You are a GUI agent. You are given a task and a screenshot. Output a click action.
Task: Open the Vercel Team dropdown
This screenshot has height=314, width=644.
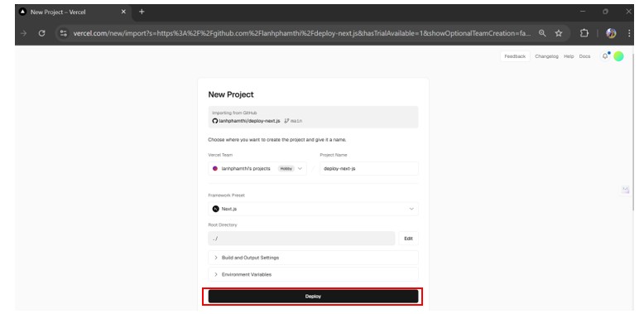(x=257, y=168)
